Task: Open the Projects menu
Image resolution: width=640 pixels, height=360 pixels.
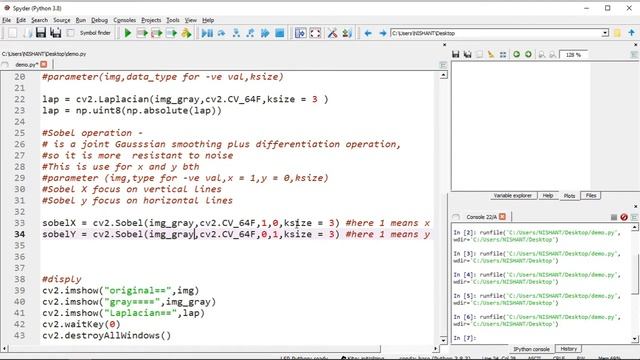Action: coord(151,20)
